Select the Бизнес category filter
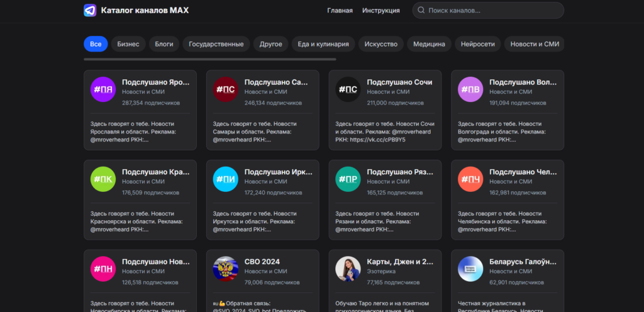 coord(128,44)
